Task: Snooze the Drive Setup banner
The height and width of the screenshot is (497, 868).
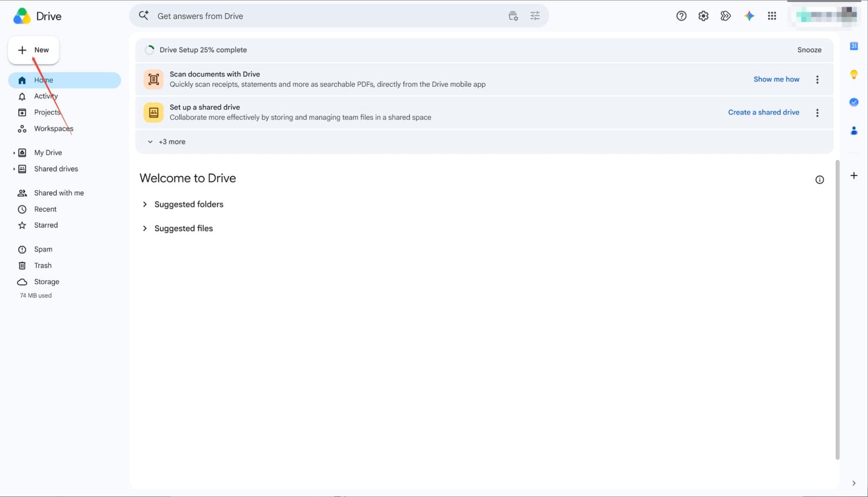Action: pyautogui.click(x=809, y=50)
